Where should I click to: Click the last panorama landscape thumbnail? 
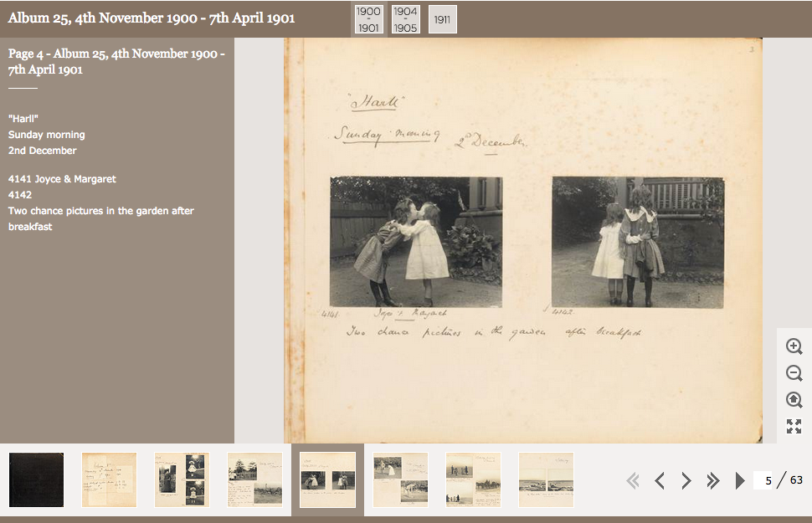546,479
